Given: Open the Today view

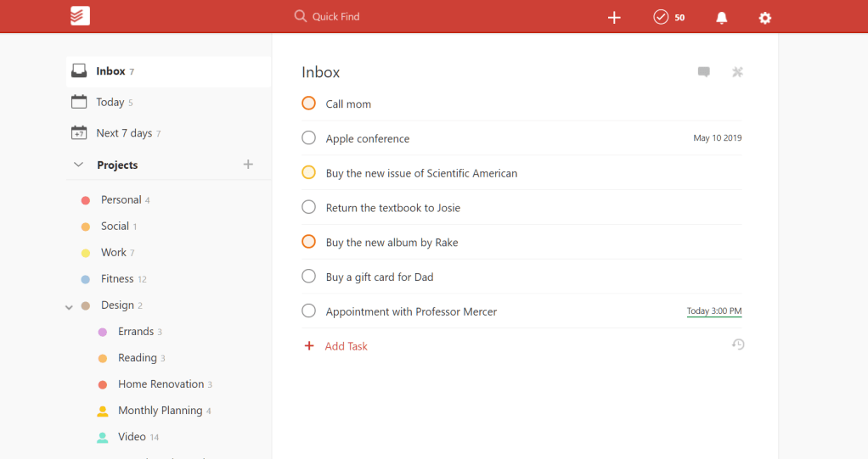Looking at the screenshot, I should [110, 102].
